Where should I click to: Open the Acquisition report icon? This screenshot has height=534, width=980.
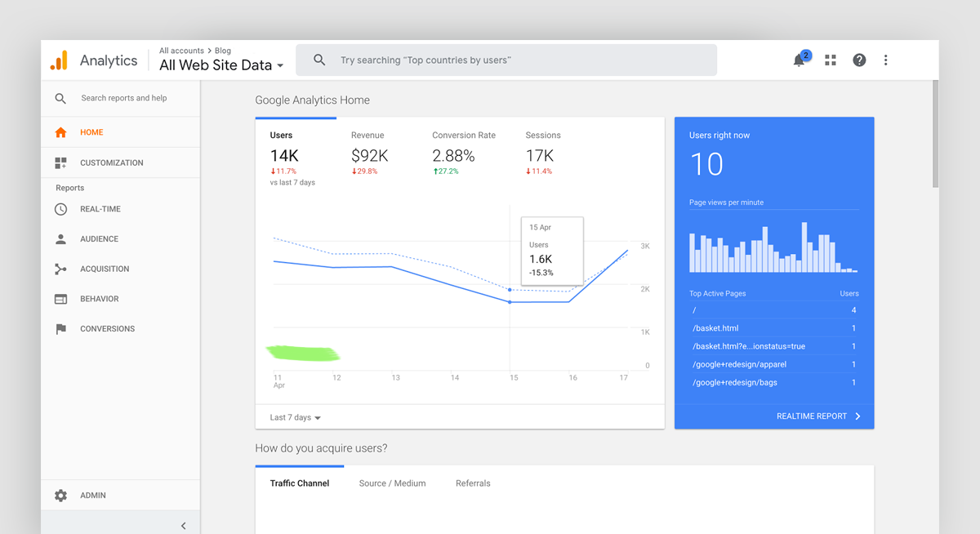[60, 269]
